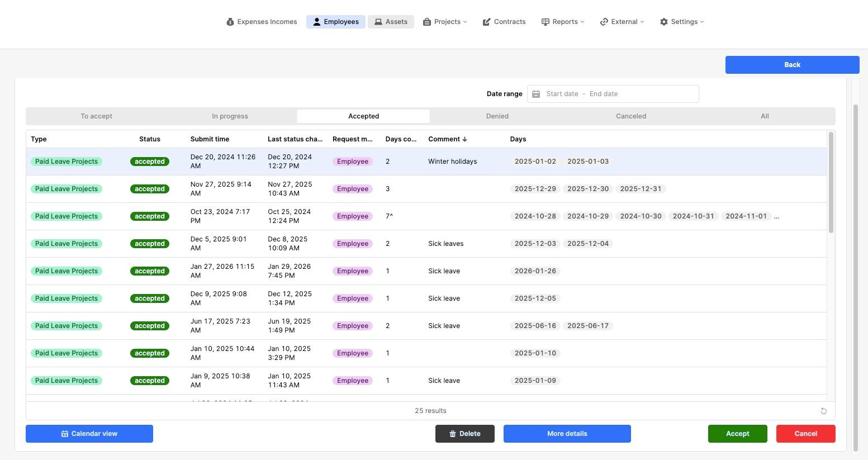Show all requests via the All tab
This screenshot has height=460, width=868.
tap(764, 116)
